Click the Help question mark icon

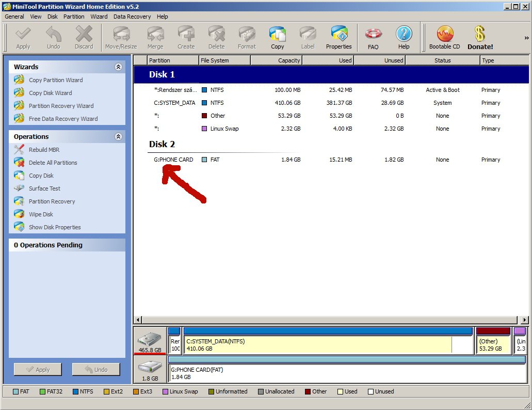click(x=404, y=37)
